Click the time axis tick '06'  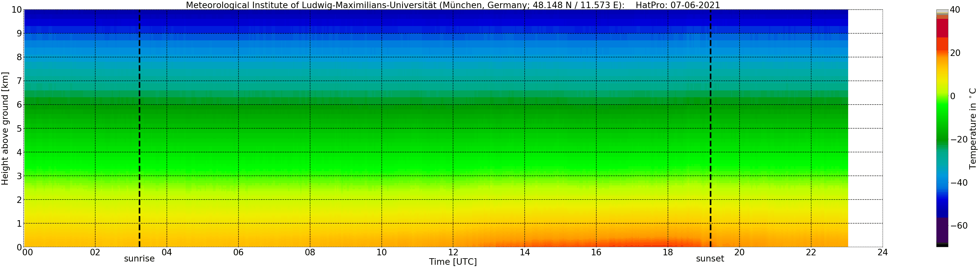click(x=238, y=252)
